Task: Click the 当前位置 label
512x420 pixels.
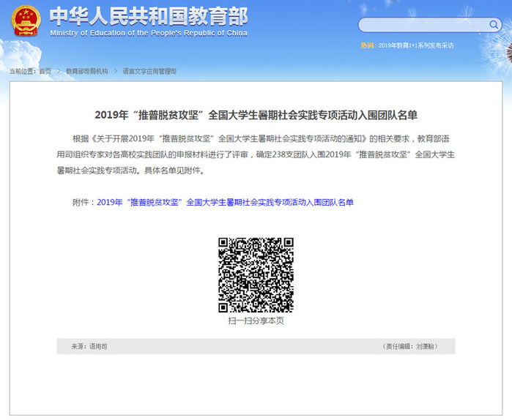Action: (21, 71)
